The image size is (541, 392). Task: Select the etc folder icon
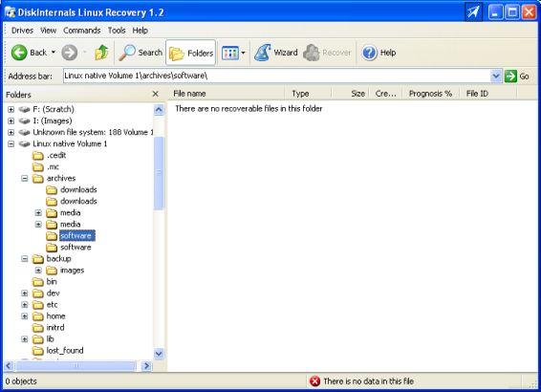tap(38, 305)
